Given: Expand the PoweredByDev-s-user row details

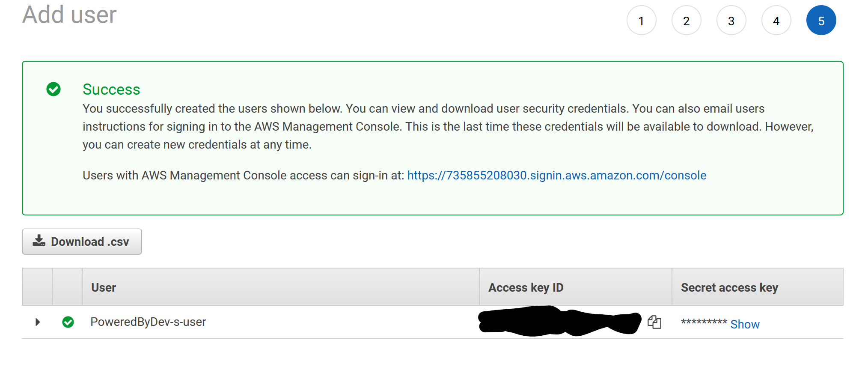Looking at the screenshot, I should 38,322.
